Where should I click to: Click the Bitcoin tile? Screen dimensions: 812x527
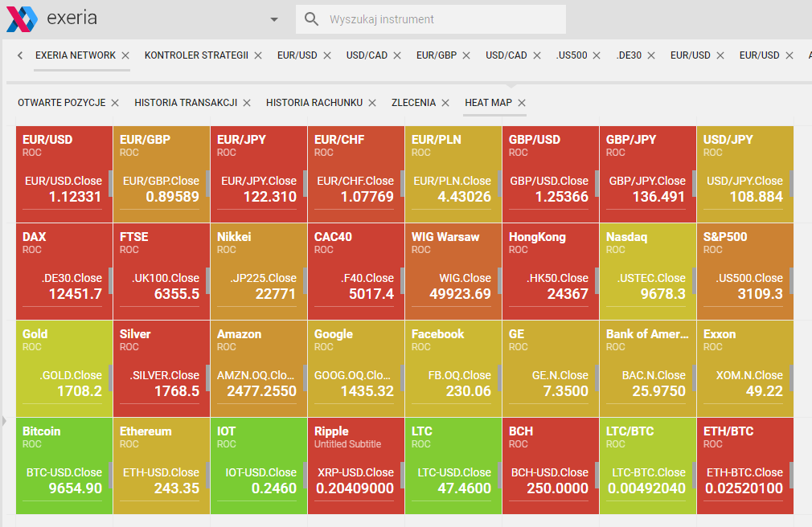coord(64,467)
